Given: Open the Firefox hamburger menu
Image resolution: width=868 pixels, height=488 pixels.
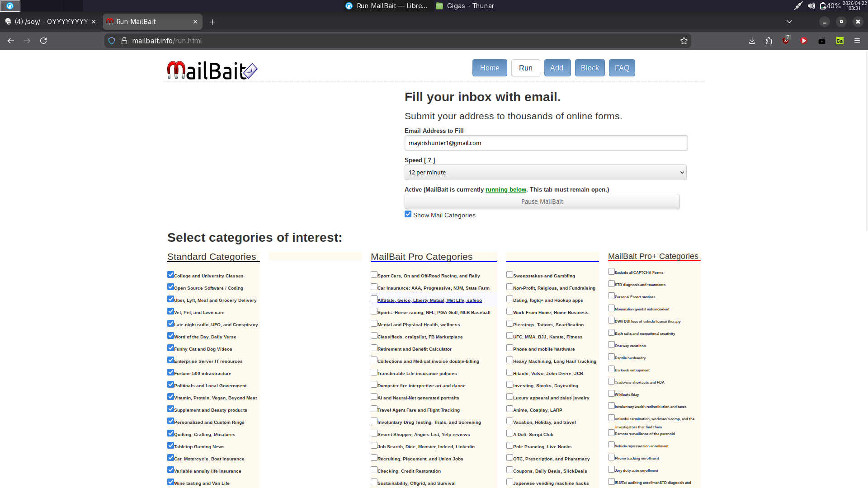Looking at the screenshot, I should pos(857,41).
